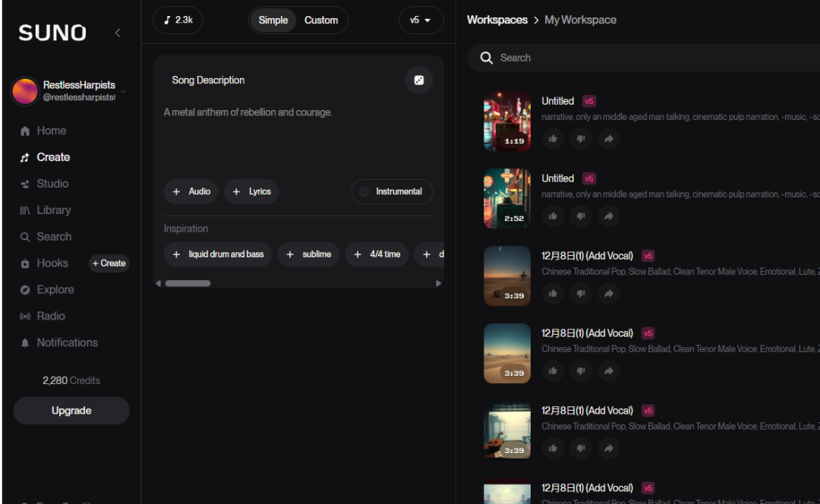Switch to Custom mode
820x504 pixels.
tap(321, 20)
